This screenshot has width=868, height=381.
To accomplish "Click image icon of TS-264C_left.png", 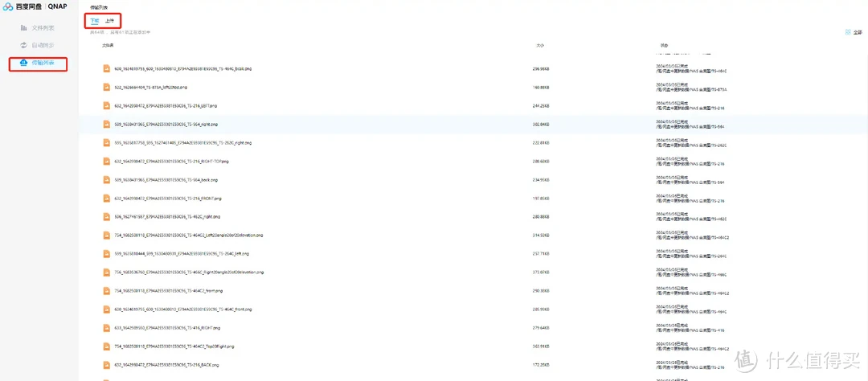I will pyautogui.click(x=108, y=254).
